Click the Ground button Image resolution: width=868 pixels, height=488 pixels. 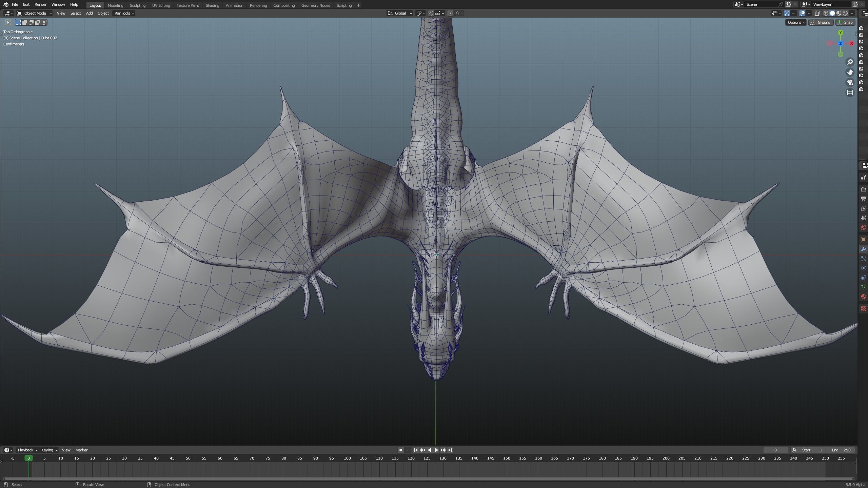[x=821, y=22]
